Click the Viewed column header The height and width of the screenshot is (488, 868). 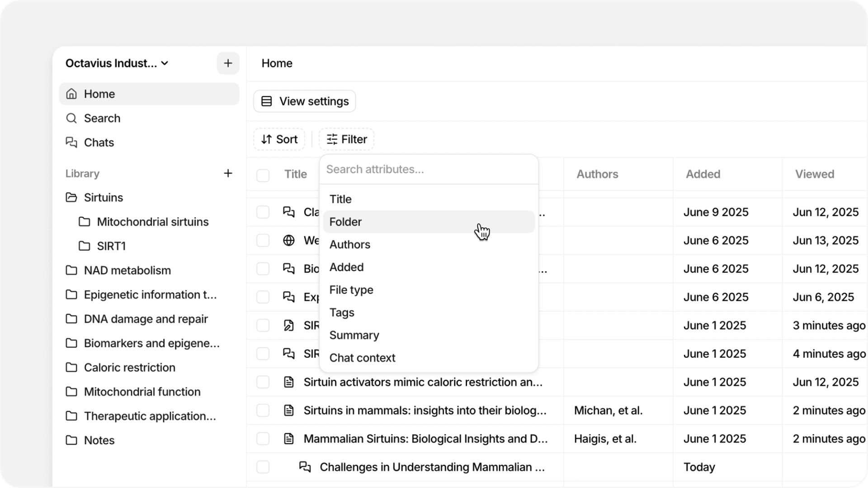pyautogui.click(x=815, y=174)
